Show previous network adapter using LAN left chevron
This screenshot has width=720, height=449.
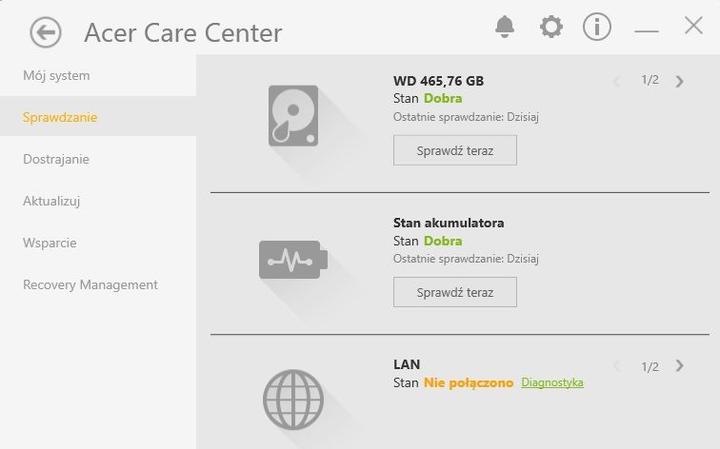[617, 366]
